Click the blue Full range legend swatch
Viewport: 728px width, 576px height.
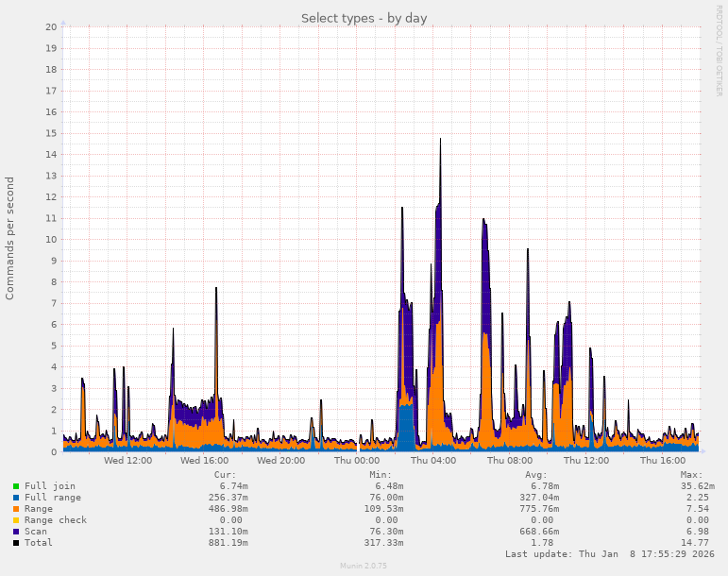[16, 498]
